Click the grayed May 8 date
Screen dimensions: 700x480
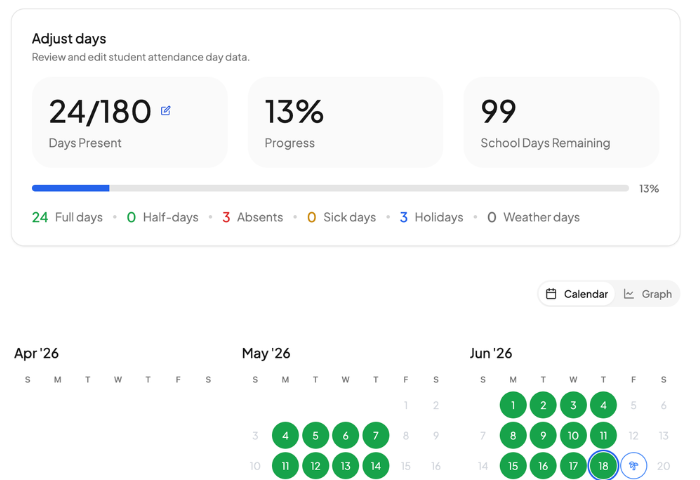click(x=406, y=435)
